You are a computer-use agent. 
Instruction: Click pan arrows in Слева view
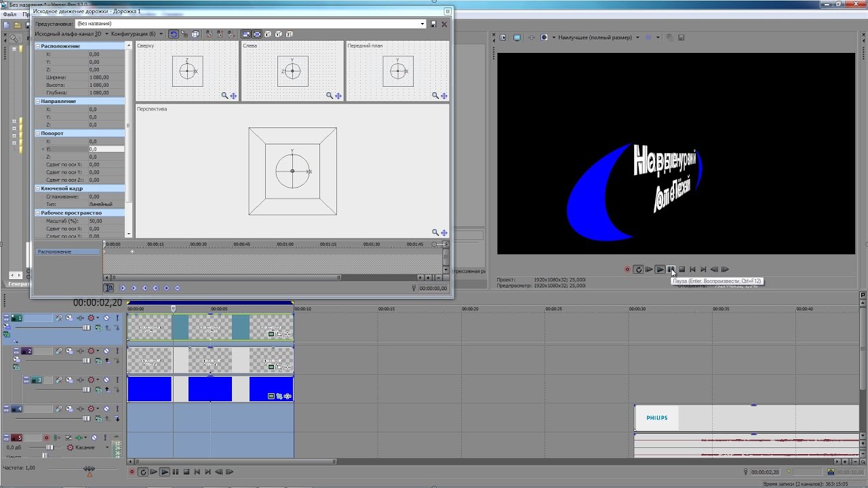pos(338,96)
